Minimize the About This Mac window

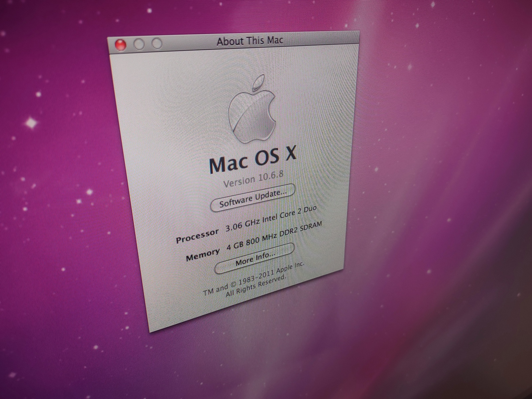(x=139, y=44)
